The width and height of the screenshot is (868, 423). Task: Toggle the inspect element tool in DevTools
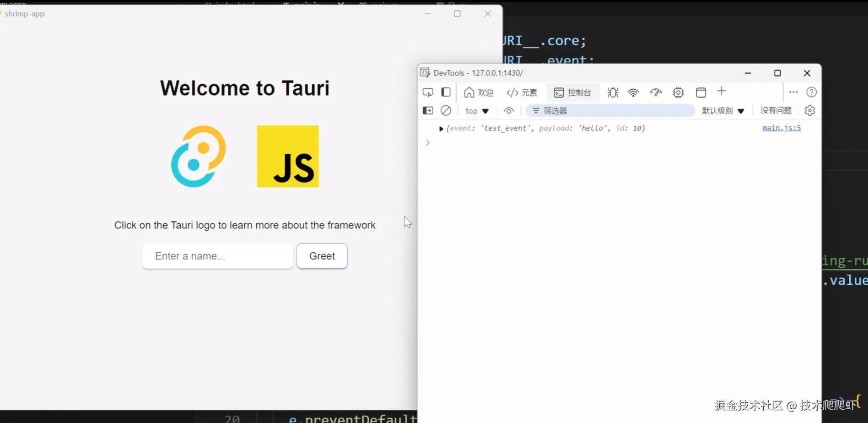[x=428, y=92]
